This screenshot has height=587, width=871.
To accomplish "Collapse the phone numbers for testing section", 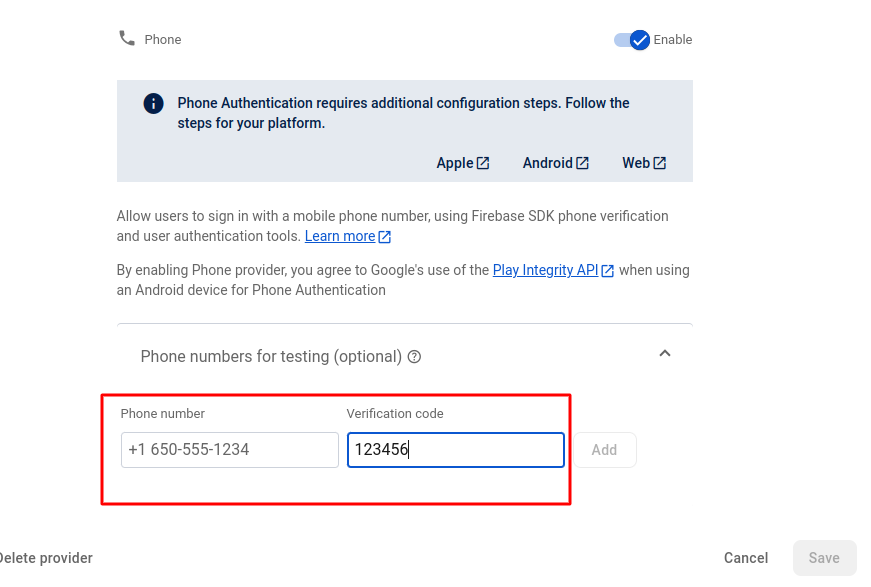I will pyautogui.click(x=664, y=353).
